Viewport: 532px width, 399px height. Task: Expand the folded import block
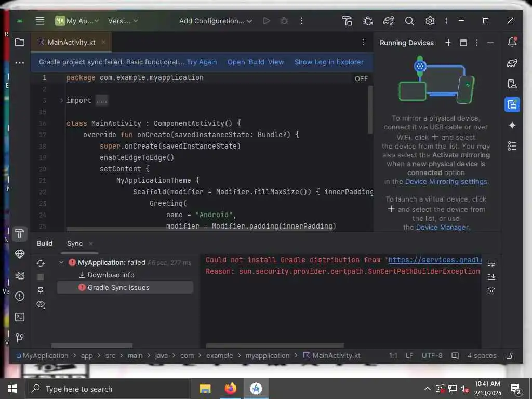coord(61,100)
